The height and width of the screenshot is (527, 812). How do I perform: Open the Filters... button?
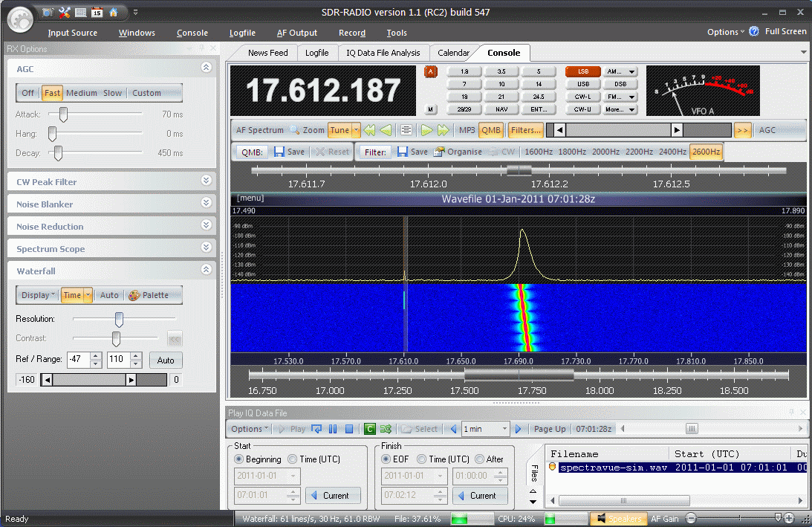pos(526,130)
